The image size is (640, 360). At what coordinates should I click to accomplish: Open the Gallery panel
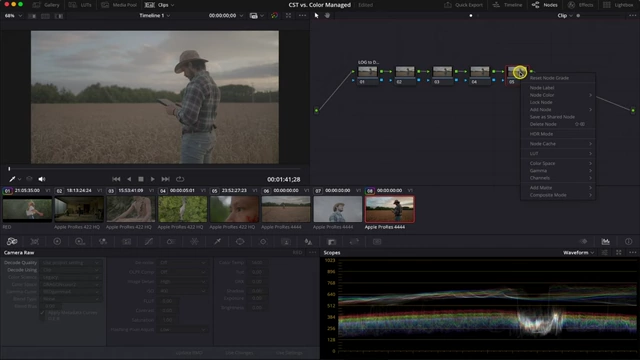[46, 5]
